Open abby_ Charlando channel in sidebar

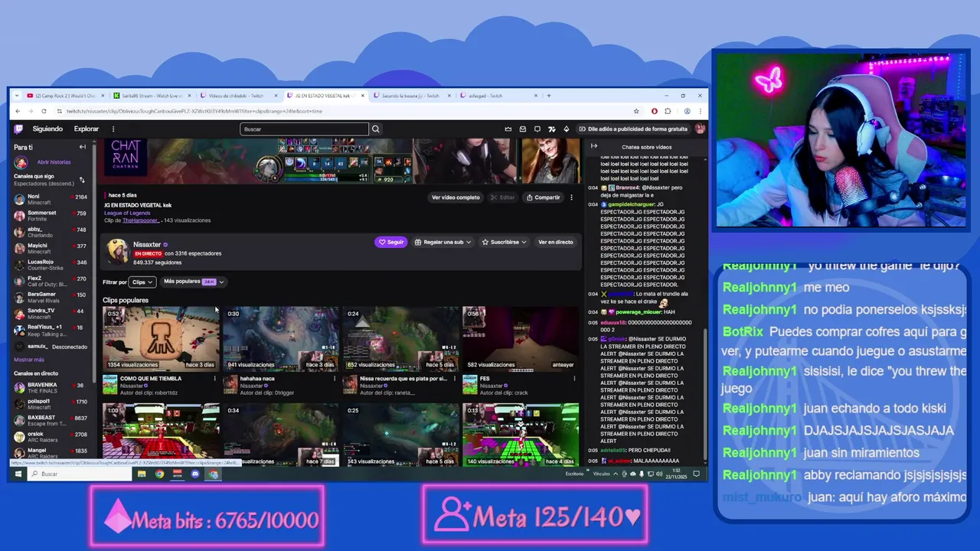click(51, 232)
